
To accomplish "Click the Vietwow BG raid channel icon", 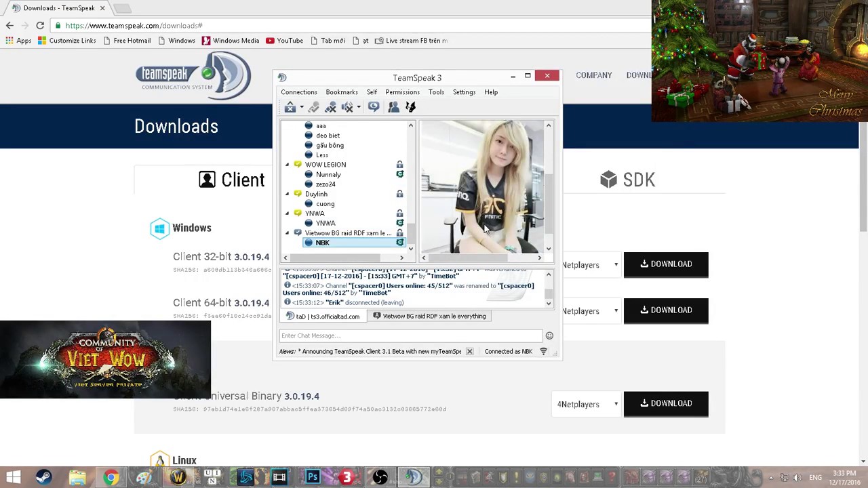I will 298,233.
